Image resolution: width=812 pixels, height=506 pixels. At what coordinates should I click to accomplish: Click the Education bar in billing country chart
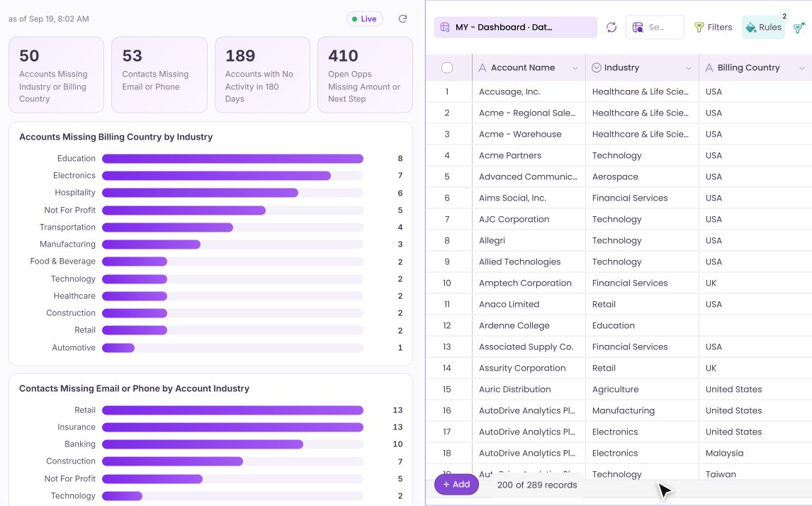point(232,159)
